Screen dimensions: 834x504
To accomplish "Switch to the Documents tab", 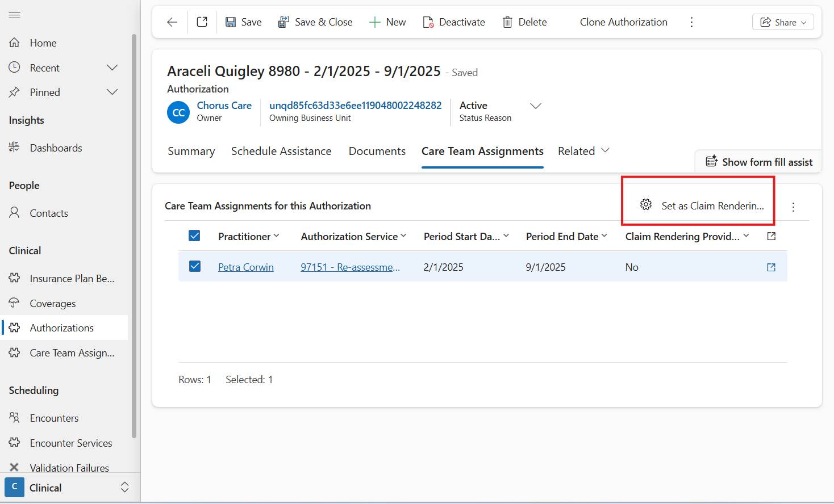I will 377,151.
